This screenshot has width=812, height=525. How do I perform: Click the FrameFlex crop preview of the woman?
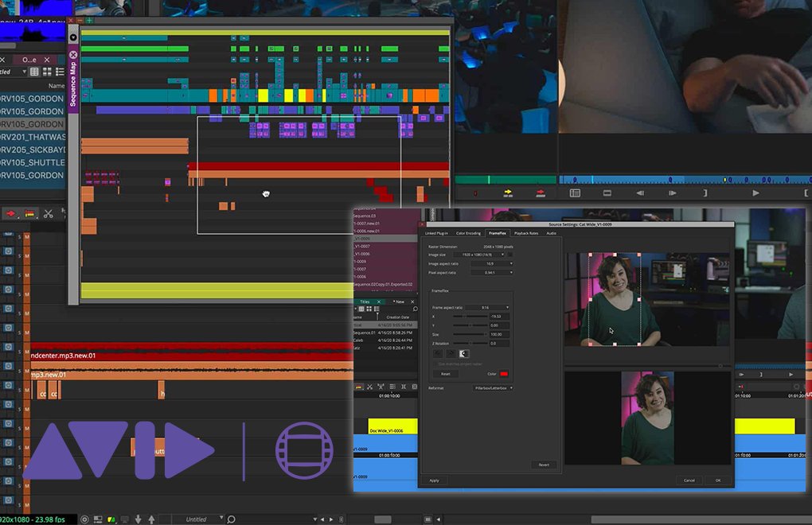coord(615,299)
